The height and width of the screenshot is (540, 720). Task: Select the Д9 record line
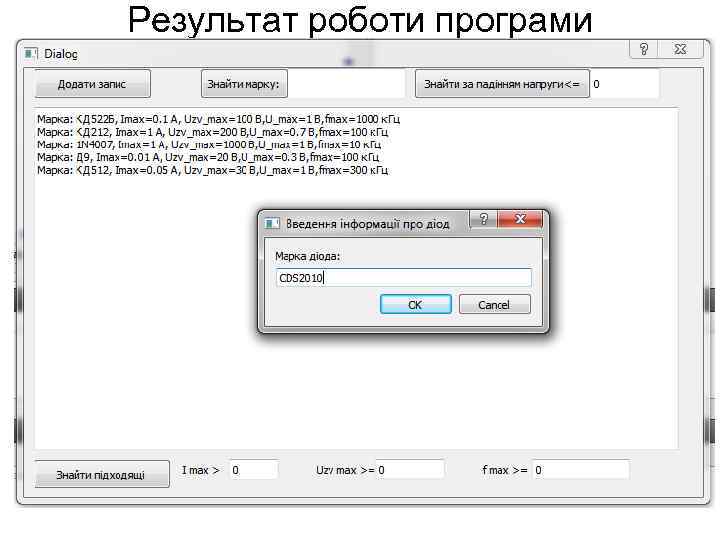click(208, 157)
